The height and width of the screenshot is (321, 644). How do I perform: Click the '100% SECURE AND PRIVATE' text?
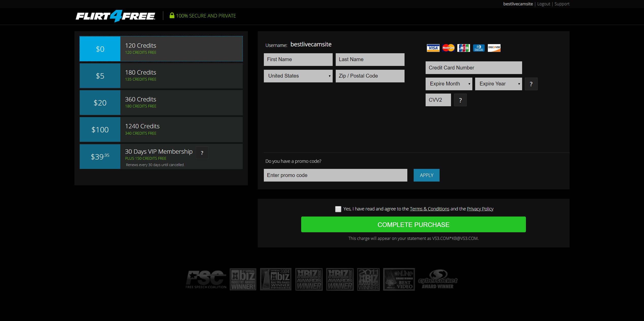(x=206, y=16)
